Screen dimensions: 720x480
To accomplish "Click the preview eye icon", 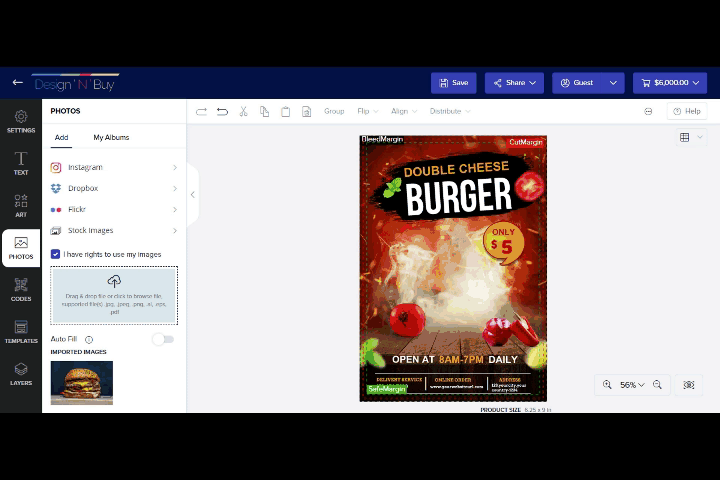I will tap(688, 384).
